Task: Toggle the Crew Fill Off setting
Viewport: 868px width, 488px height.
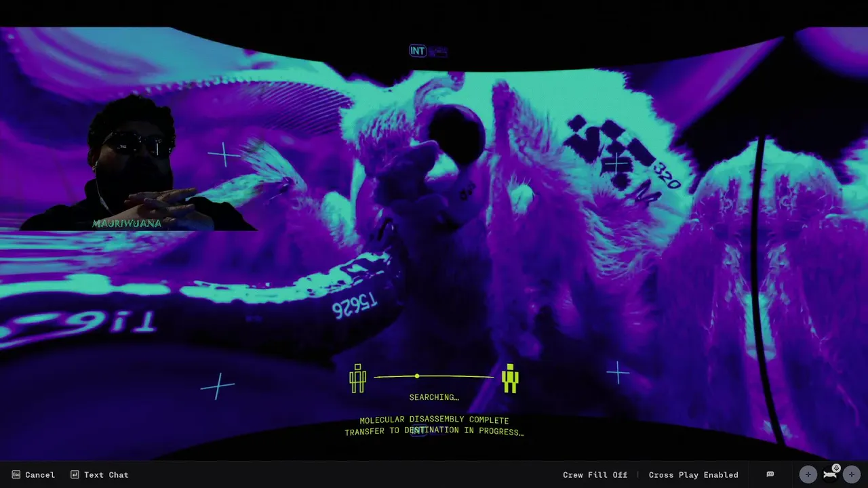Action: pyautogui.click(x=595, y=475)
